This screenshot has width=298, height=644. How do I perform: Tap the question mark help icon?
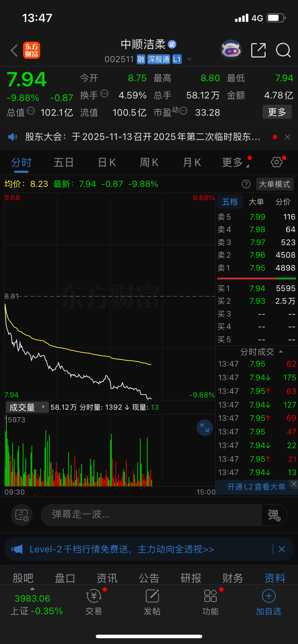(246, 184)
